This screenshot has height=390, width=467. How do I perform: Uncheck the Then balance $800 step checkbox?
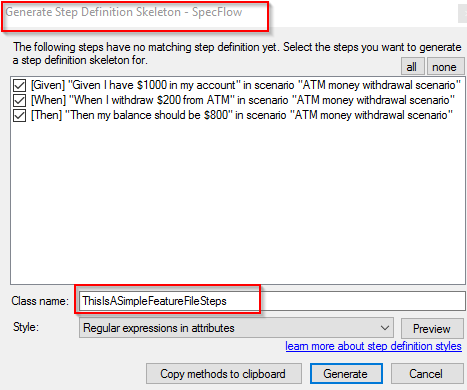(19, 115)
